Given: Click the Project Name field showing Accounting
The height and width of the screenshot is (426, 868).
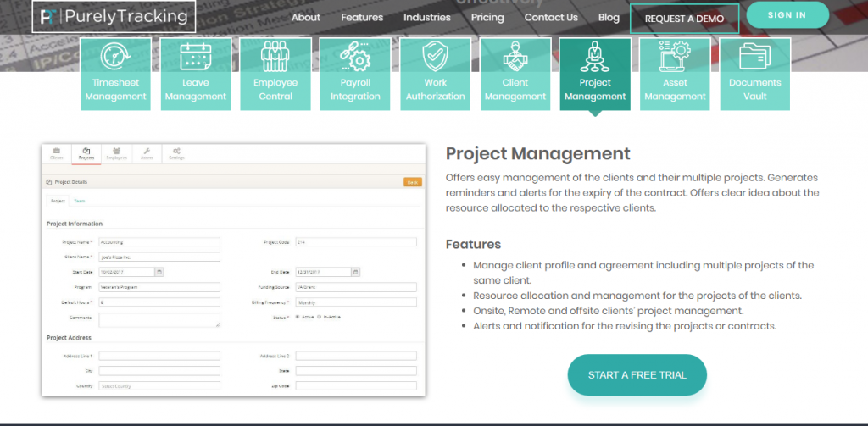Looking at the screenshot, I should point(159,241).
